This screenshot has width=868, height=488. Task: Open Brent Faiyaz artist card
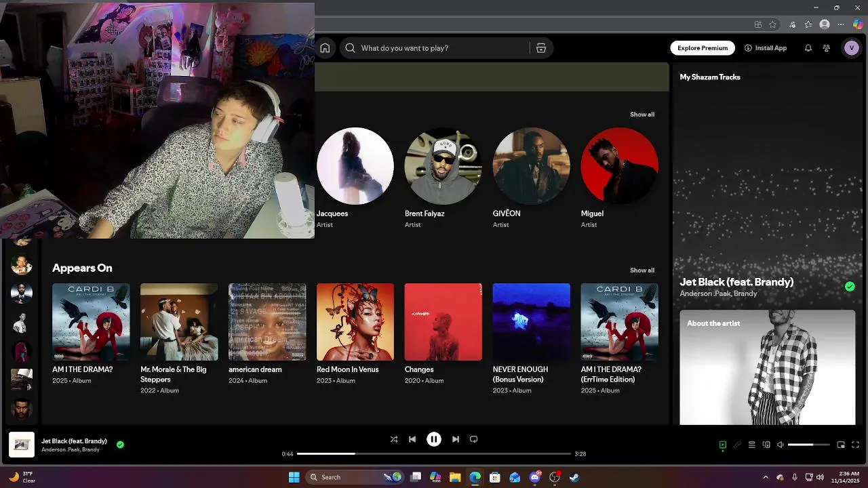tap(443, 178)
